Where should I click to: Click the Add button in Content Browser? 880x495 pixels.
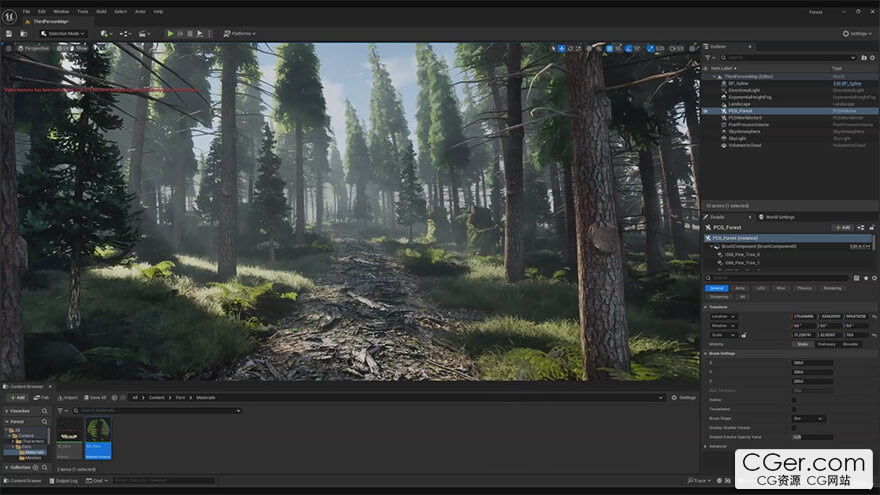pos(17,397)
